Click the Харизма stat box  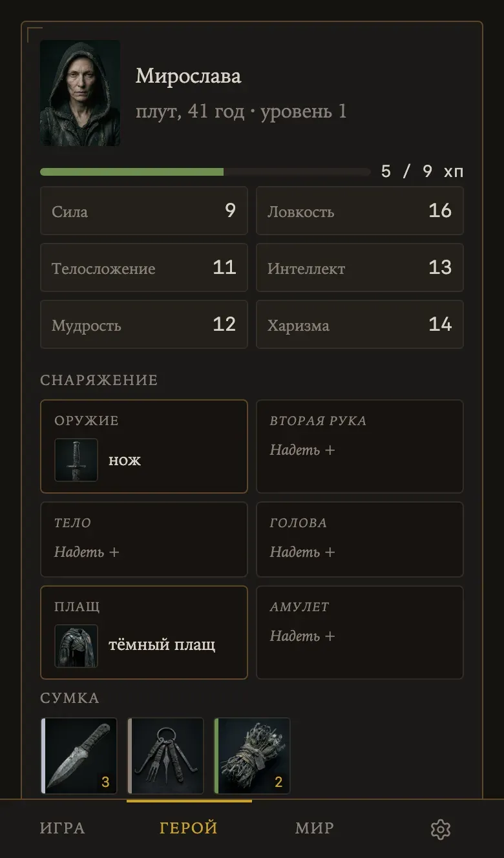pos(360,324)
